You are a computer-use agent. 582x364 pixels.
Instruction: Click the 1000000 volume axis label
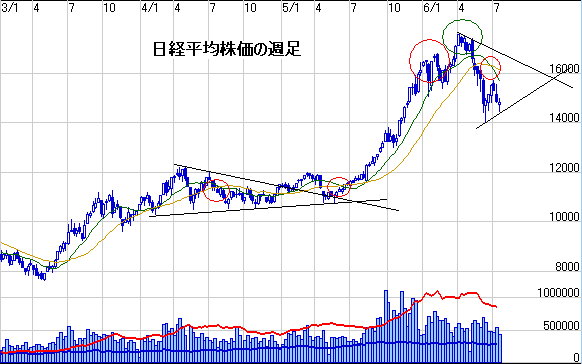[559, 293]
